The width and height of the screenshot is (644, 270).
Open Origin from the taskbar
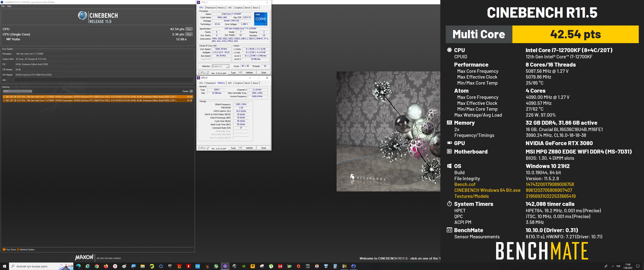[298, 266]
